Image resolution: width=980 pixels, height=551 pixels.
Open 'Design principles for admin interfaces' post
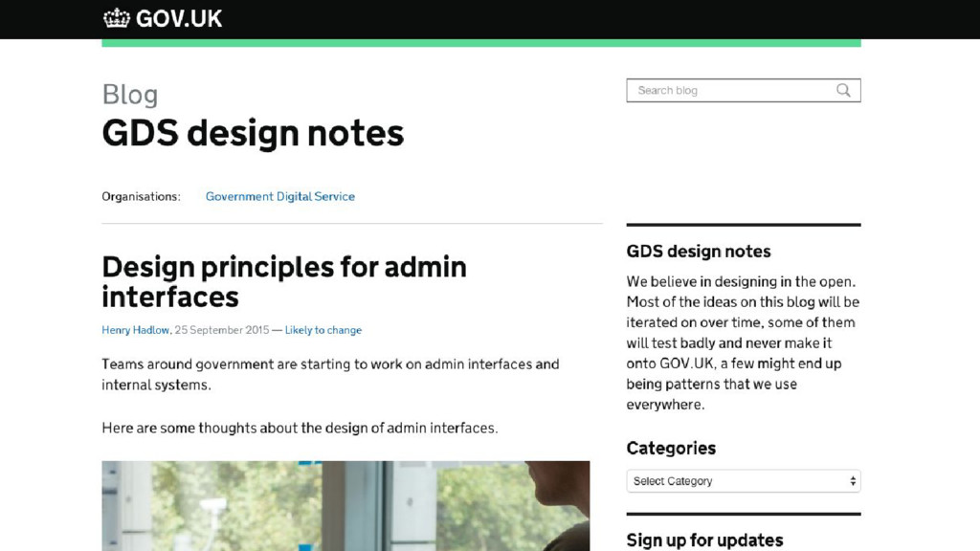[284, 282]
